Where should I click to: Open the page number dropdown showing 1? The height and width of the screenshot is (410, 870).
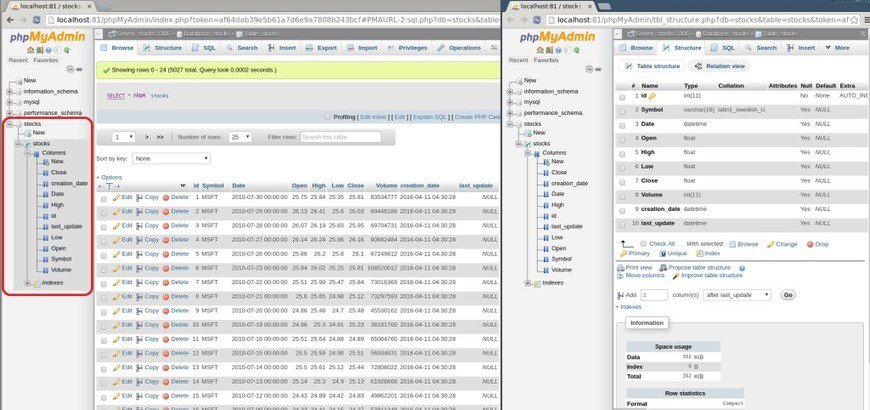[123, 137]
